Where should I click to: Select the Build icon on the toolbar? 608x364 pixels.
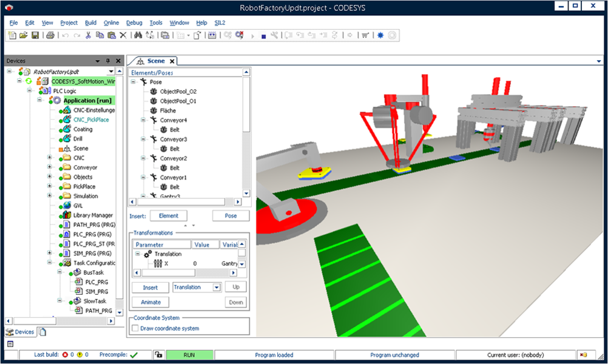click(x=227, y=35)
